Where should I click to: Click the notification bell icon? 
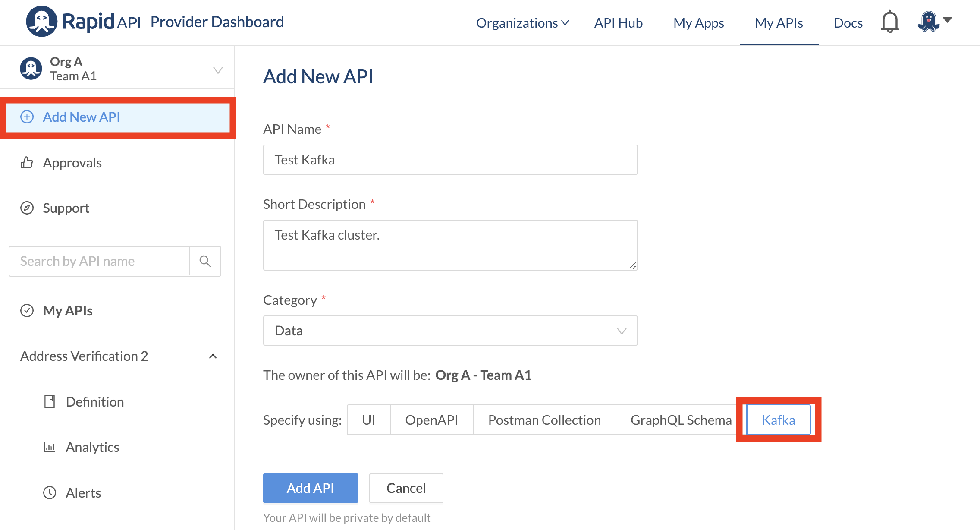[889, 22]
